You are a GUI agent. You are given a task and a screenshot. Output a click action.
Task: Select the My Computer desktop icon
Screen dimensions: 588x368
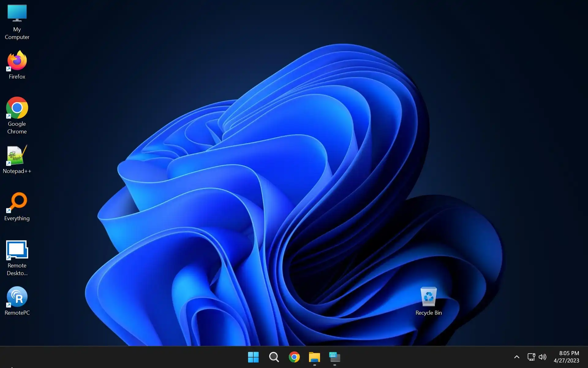pyautogui.click(x=17, y=13)
